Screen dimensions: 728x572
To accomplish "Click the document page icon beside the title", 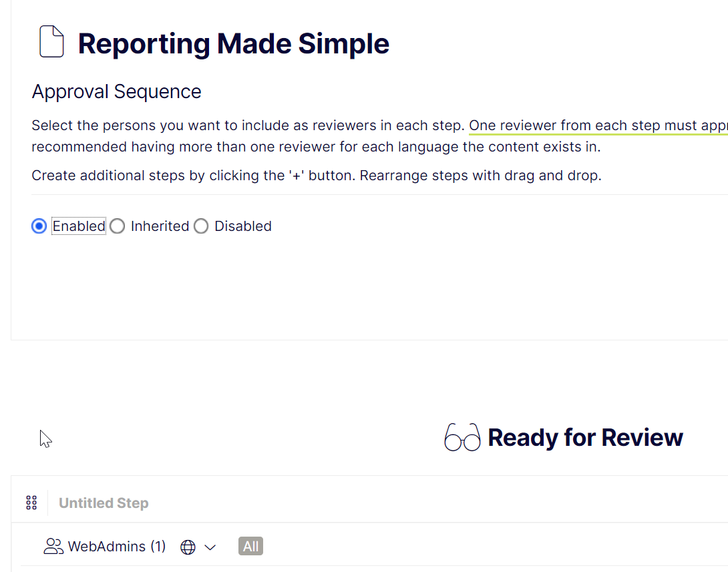I will pyautogui.click(x=51, y=42).
